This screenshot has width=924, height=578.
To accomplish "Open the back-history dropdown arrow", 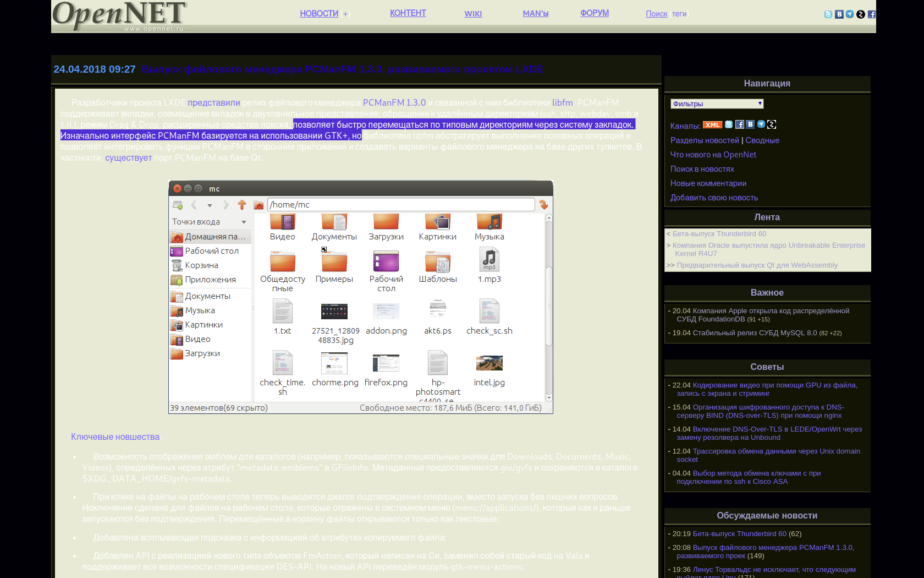I will coord(210,204).
